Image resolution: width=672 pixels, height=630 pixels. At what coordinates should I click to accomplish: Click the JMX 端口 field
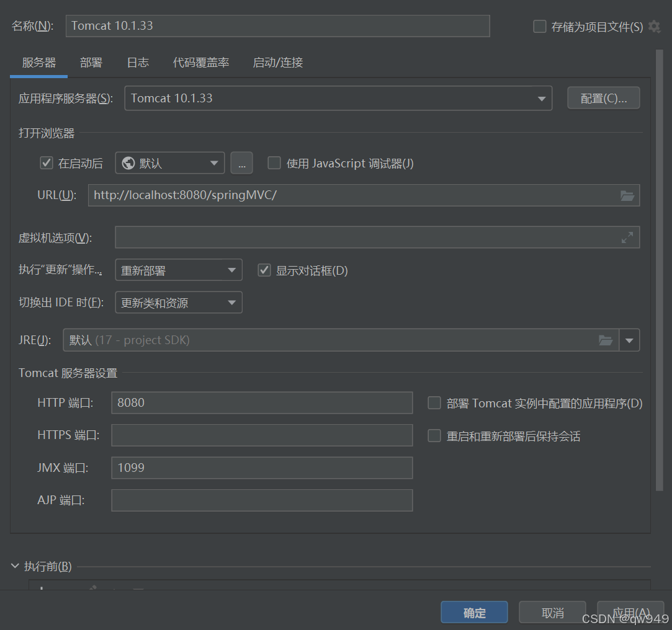262,468
